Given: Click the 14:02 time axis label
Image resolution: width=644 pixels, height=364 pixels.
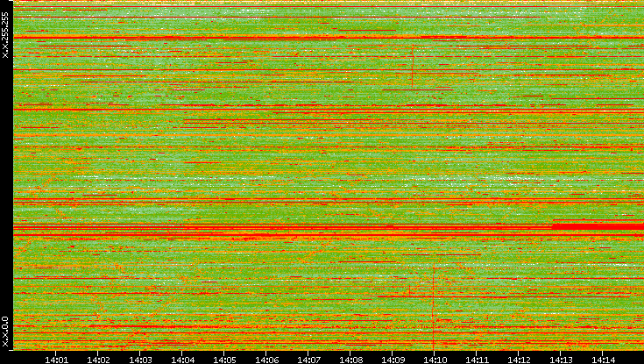Looking at the screenshot, I should coord(98,360).
